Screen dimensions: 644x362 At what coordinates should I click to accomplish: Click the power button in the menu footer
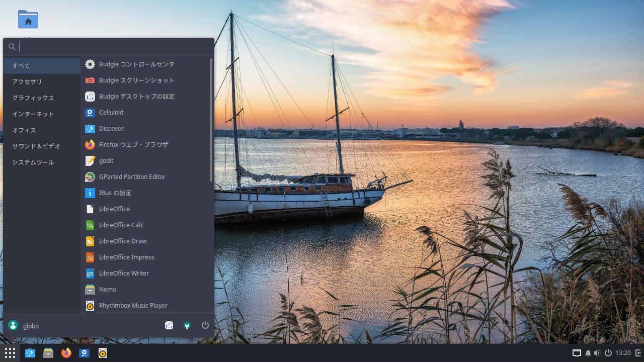pos(205,325)
